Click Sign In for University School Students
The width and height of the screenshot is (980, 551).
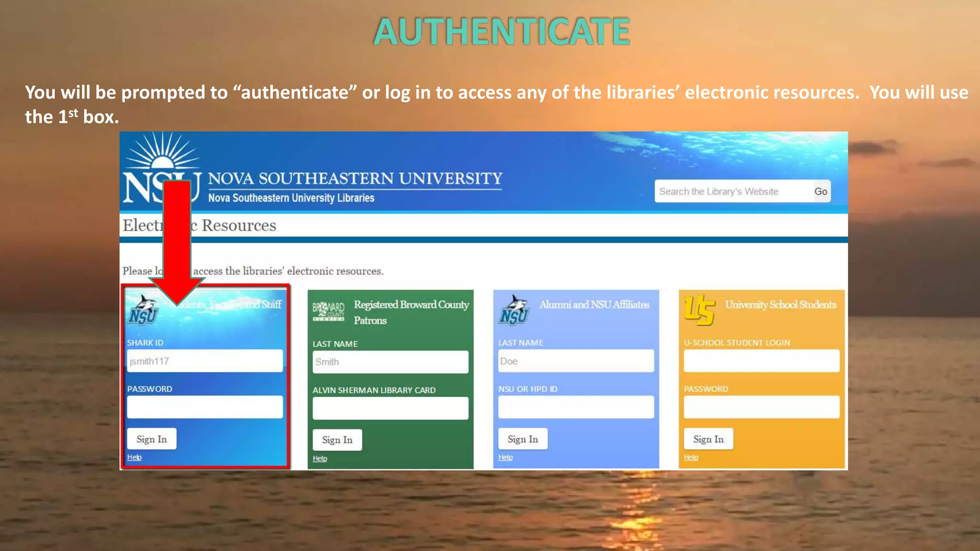point(709,439)
